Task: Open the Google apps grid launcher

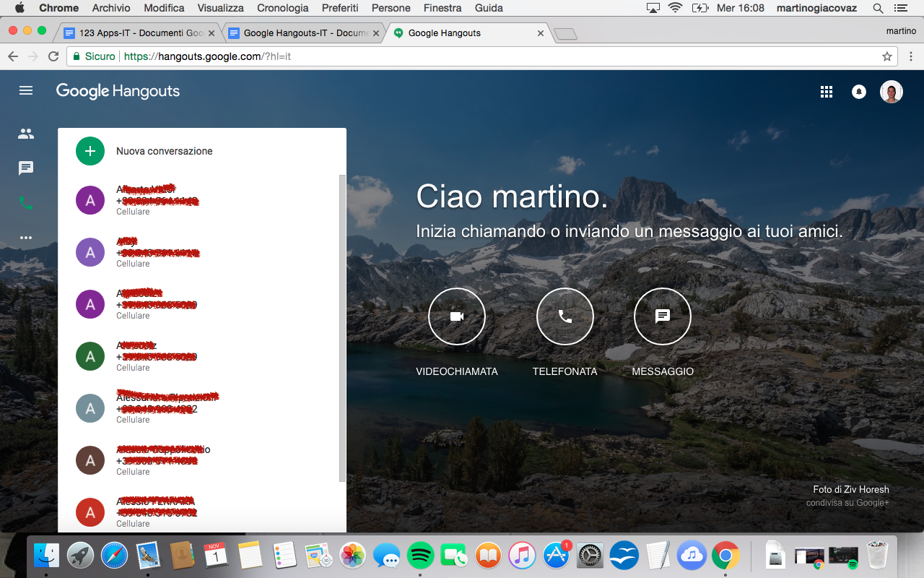Action: pos(827,92)
